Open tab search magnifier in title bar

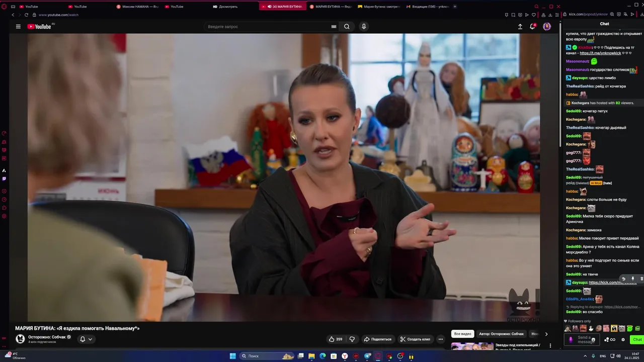point(536,7)
